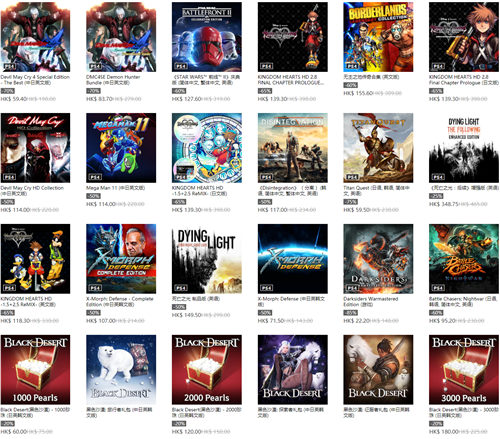Open the Star Wars Battlefront II cover
The height and width of the screenshot is (439, 500).
point(207,37)
